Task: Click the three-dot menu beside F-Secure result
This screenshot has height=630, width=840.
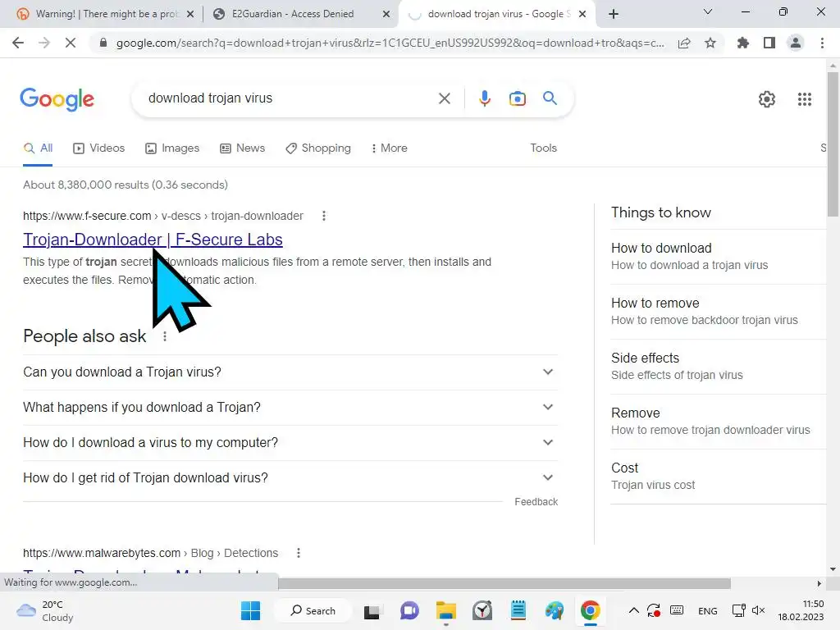Action: pyautogui.click(x=323, y=216)
